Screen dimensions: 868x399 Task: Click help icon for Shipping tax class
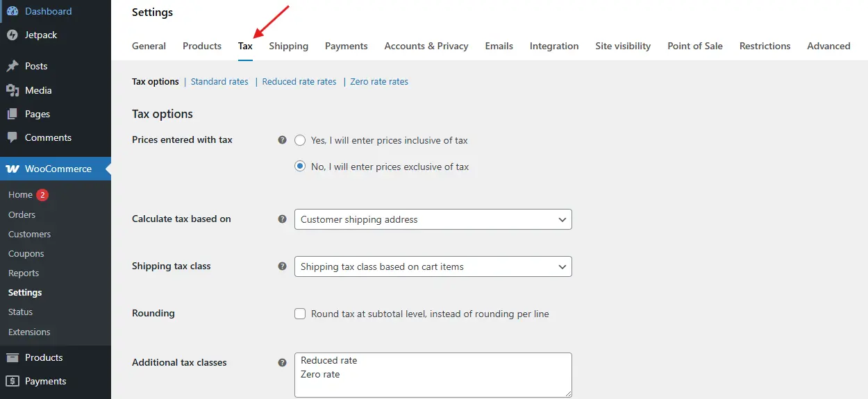click(x=282, y=266)
